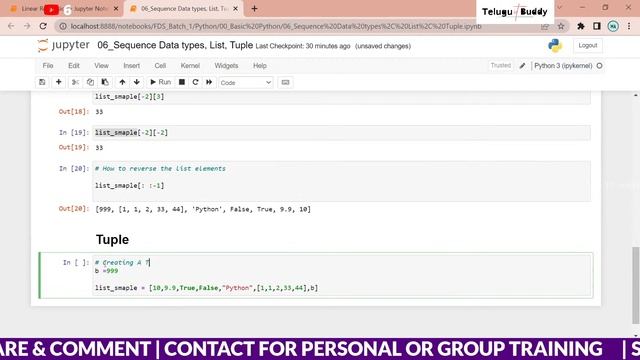Share this page icon in address bar
Screen dimensions: 640x360
tap(545, 26)
